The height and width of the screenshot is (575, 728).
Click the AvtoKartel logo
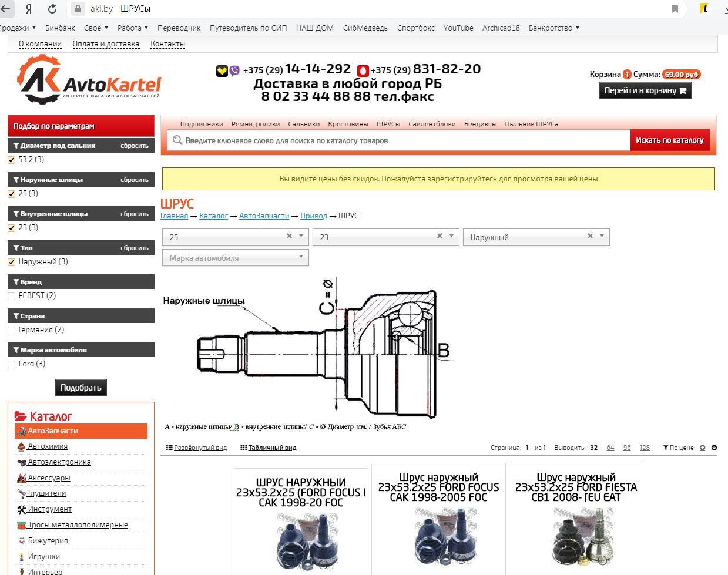pos(89,80)
